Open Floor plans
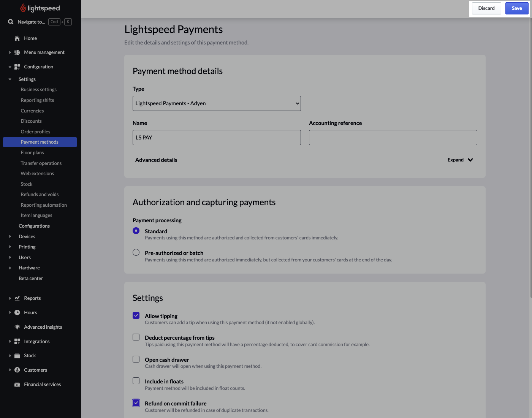Viewport: 532px width, 418px height. [32, 153]
